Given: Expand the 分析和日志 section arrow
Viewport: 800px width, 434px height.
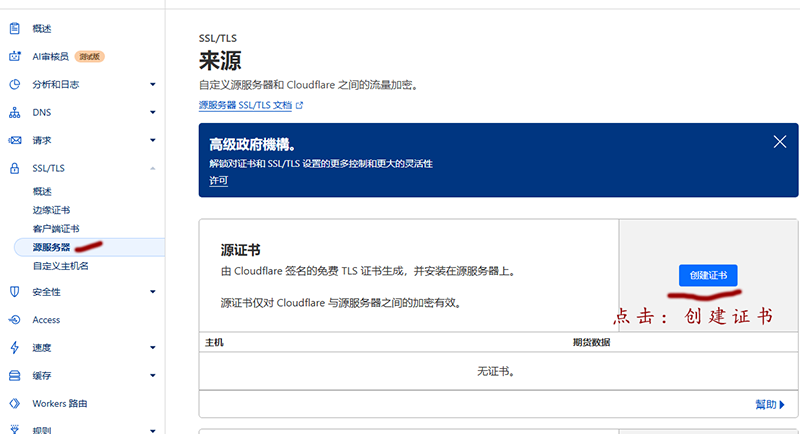Looking at the screenshot, I should 152,85.
